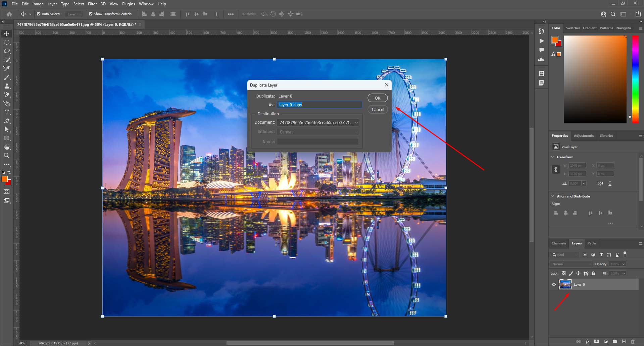Select the Zoom tool
Viewport: 644px width, 346px height.
[x=7, y=155]
